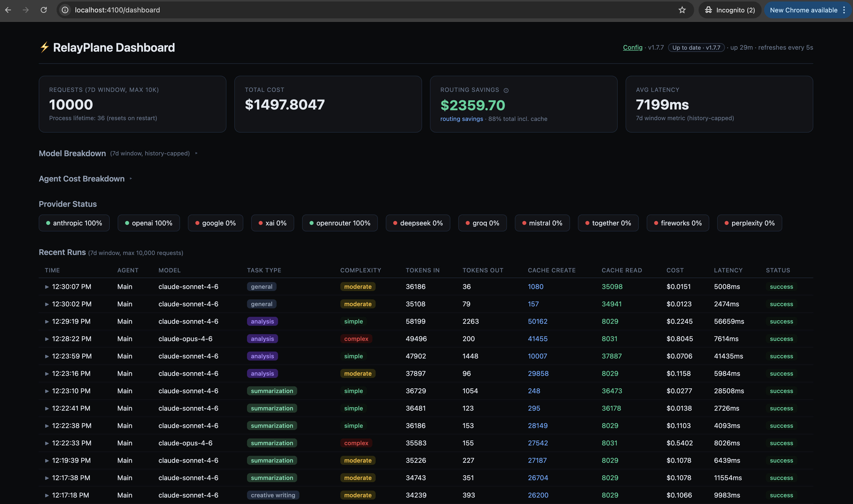
Task: Expand the 12:30:07 PM run row
Action: (47, 287)
